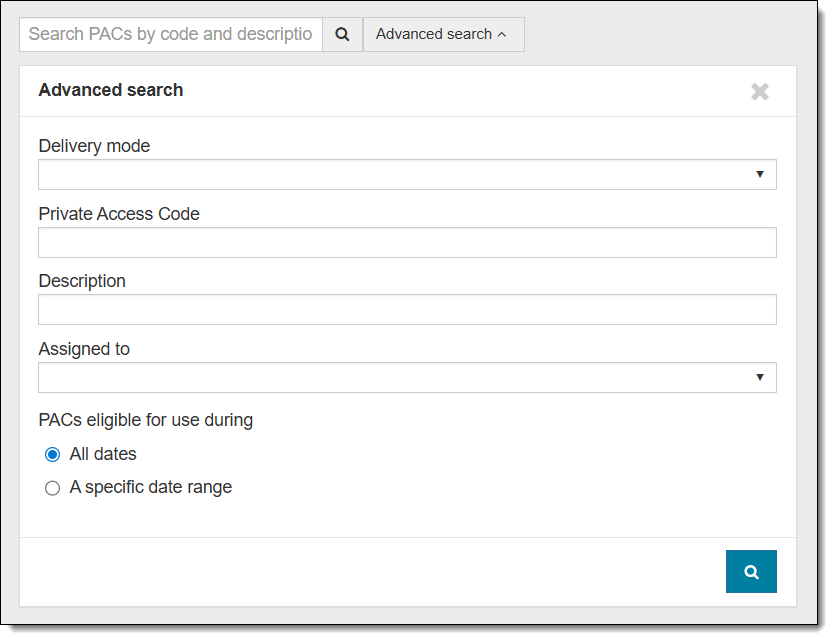This screenshot has height=640, width=833.
Task: Close the Advanced search panel with the X
Action: coord(760,91)
